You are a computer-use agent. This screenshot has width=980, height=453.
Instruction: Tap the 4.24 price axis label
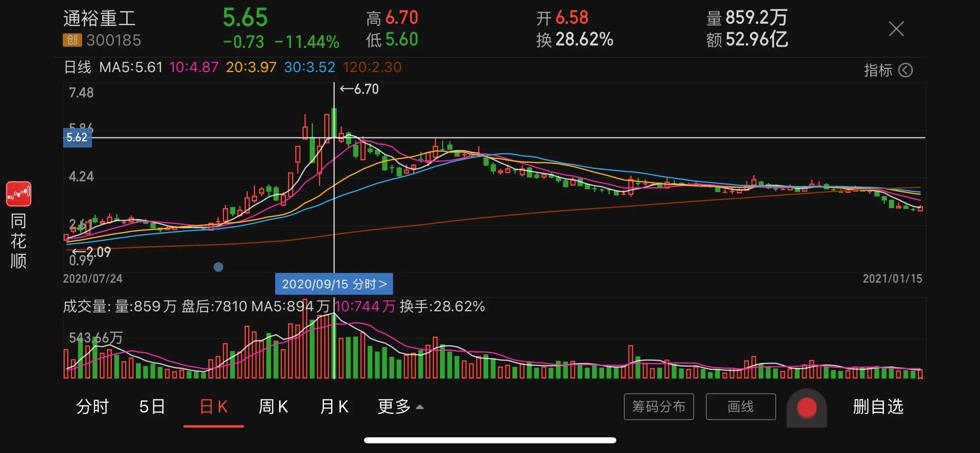pyautogui.click(x=81, y=176)
